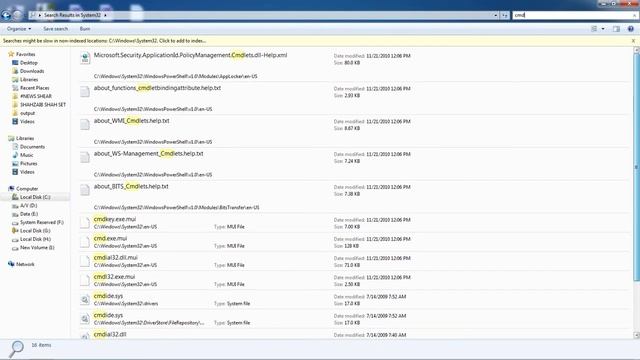Open the #NEWS SHEAR folder

[36, 96]
